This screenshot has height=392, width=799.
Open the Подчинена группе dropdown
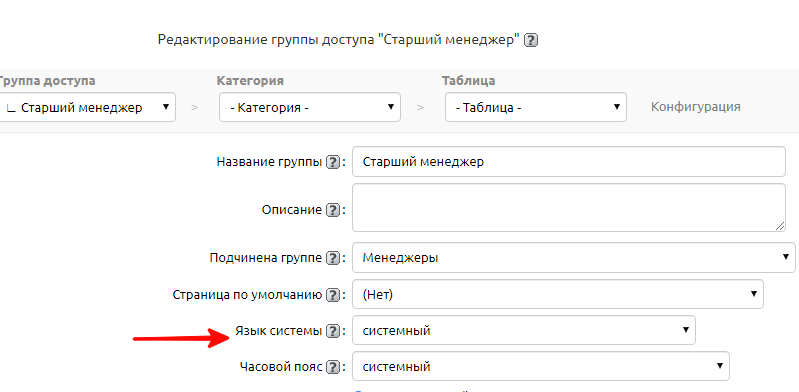coord(574,257)
